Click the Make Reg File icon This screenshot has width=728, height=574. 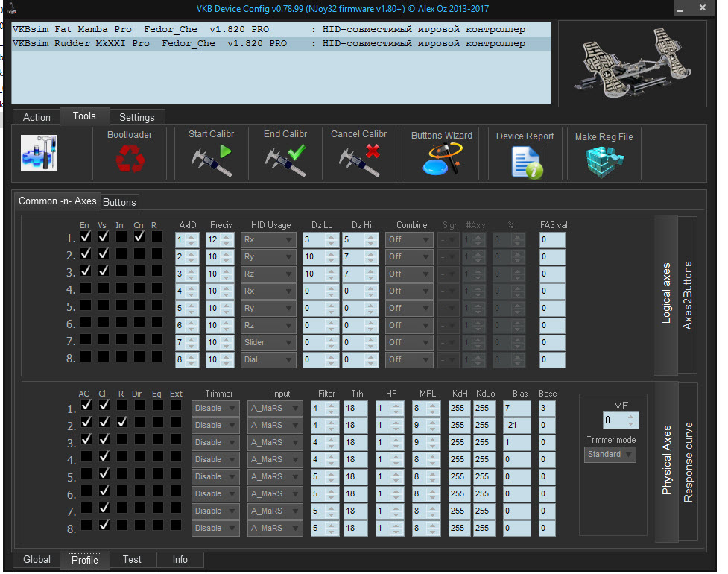(x=604, y=162)
